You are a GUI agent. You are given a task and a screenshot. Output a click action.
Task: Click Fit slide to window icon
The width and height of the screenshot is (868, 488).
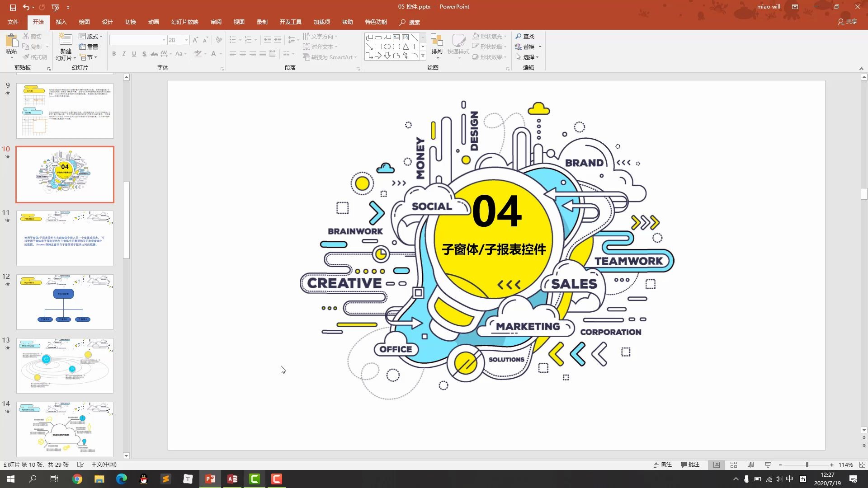click(862, 465)
